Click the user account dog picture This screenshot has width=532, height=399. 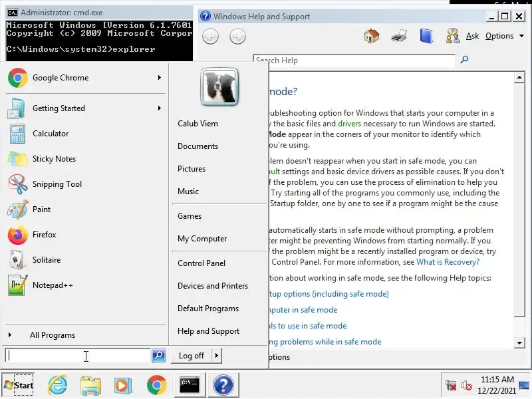(x=219, y=87)
